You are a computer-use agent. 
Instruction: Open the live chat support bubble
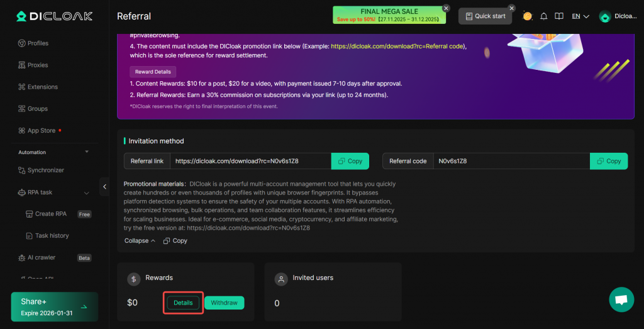click(x=621, y=299)
